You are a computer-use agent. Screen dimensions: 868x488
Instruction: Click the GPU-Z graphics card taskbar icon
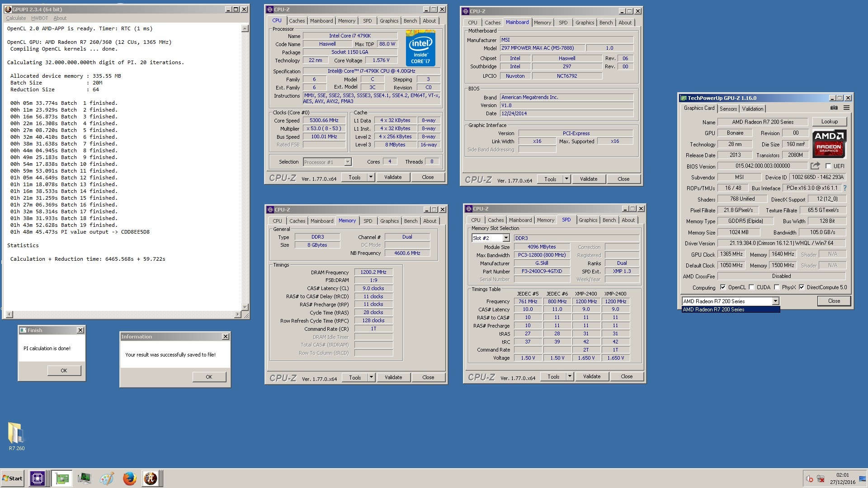[x=62, y=478]
